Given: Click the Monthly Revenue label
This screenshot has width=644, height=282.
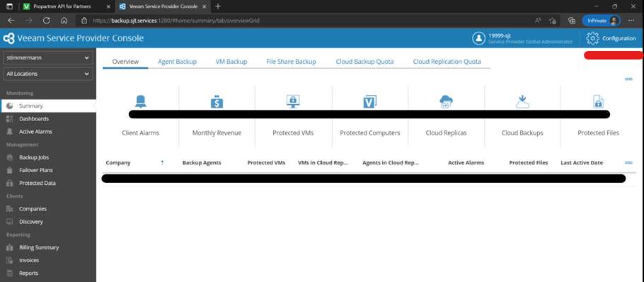Looking at the screenshot, I should tap(217, 133).
